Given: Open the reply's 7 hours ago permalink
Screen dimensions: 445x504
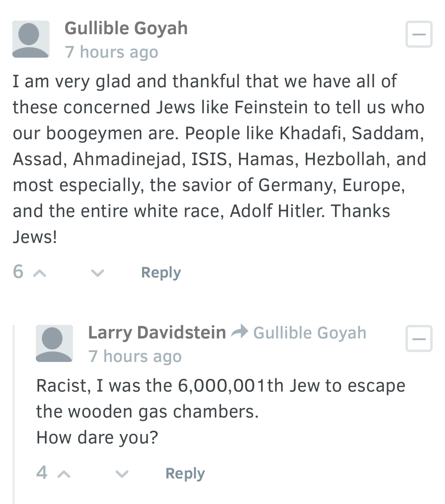Looking at the screenshot, I should 135,357.
